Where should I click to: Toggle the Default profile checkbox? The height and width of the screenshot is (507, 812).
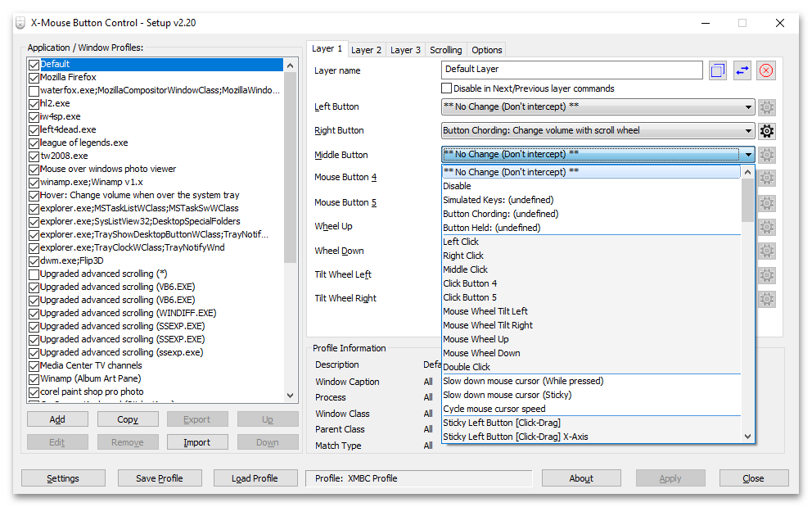click(x=34, y=64)
